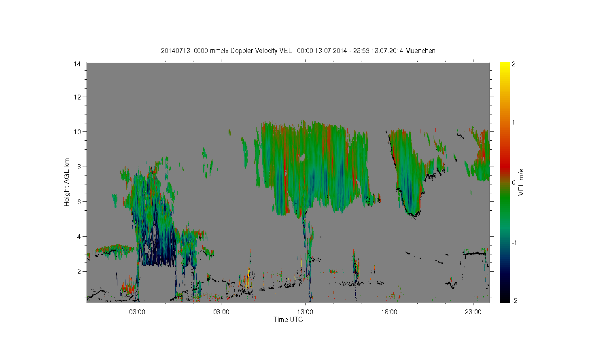Click the Time UTC axis title
The image size is (607, 364).
pyautogui.click(x=288, y=320)
